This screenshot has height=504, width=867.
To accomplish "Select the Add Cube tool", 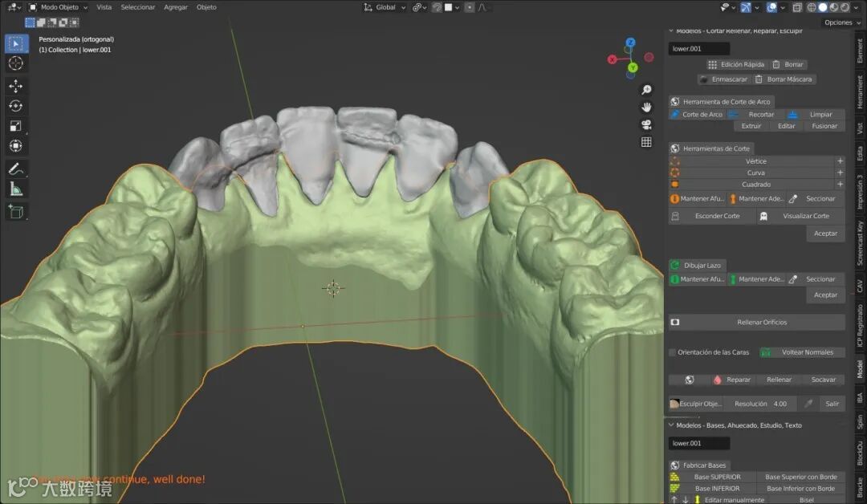I will [15, 212].
